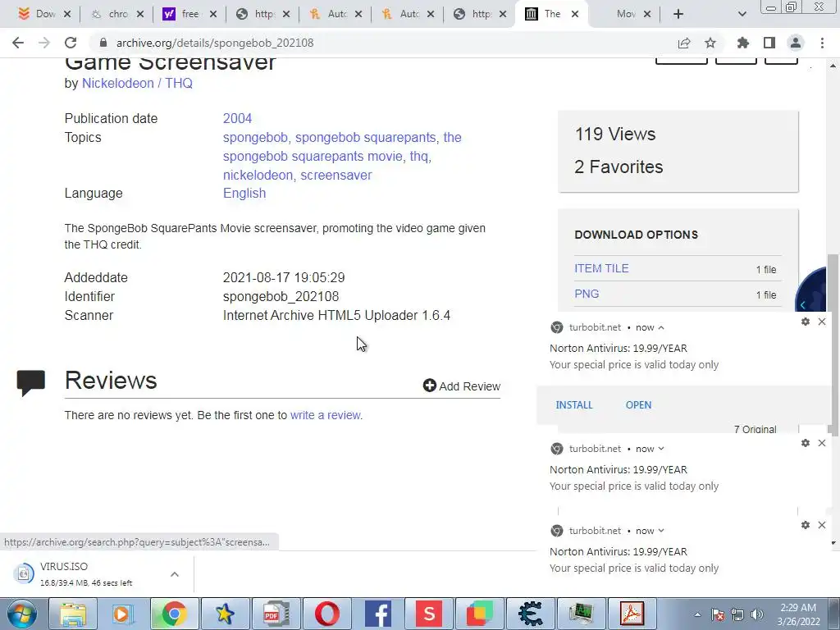
Task: Follow the 'write a review' link
Action: (x=325, y=415)
